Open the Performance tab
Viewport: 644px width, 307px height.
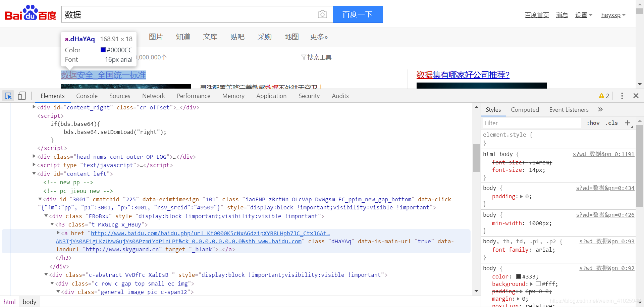tap(194, 96)
